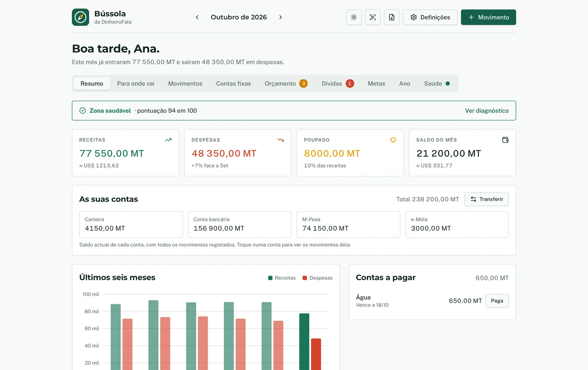Add a new Movimento

pyautogui.click(x=488, y=17)
